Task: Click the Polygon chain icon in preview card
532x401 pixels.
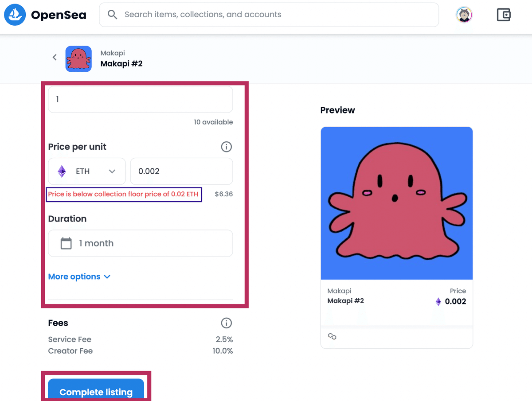Action: point(332,337)
